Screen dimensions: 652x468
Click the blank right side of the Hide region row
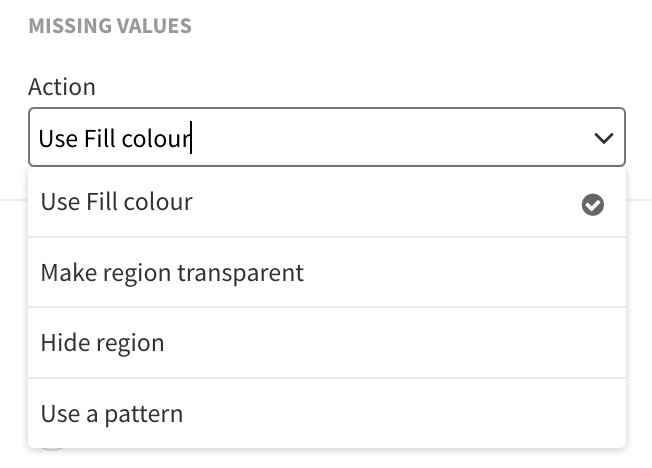click(x=395, y=343)
